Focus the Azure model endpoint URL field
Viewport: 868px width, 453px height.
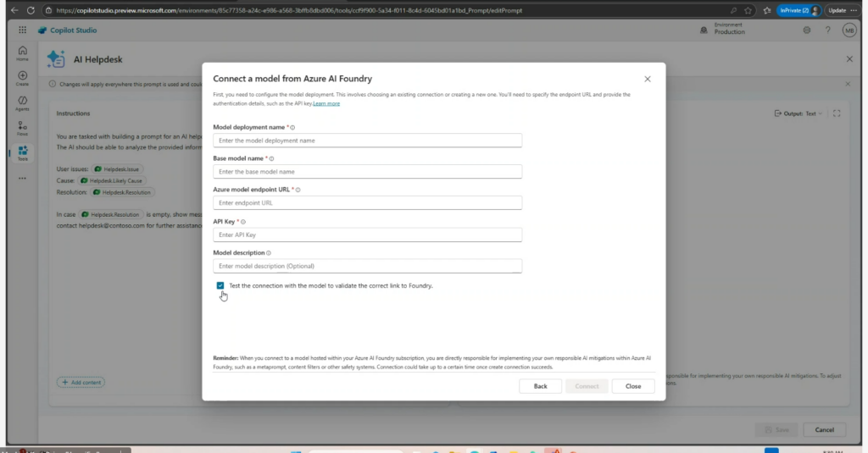tap(367, 203)
